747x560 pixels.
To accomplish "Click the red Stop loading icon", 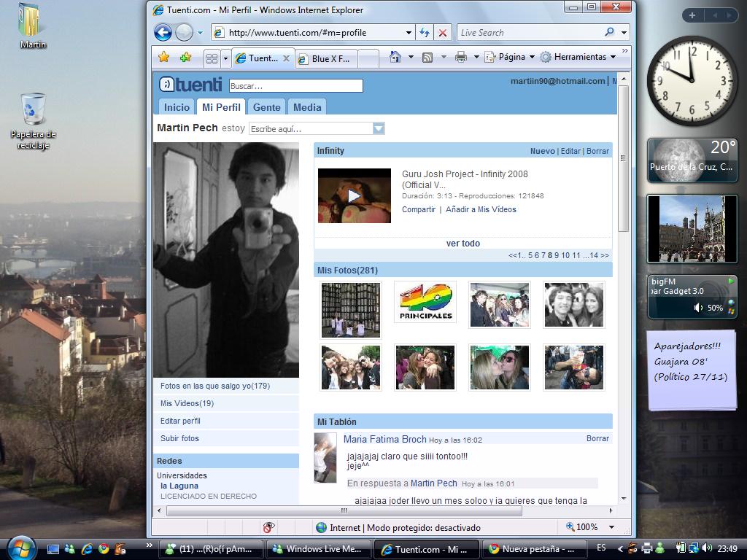I will [442, 32].
